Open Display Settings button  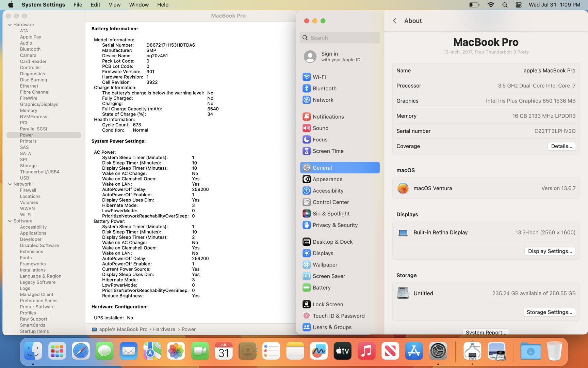550,251
